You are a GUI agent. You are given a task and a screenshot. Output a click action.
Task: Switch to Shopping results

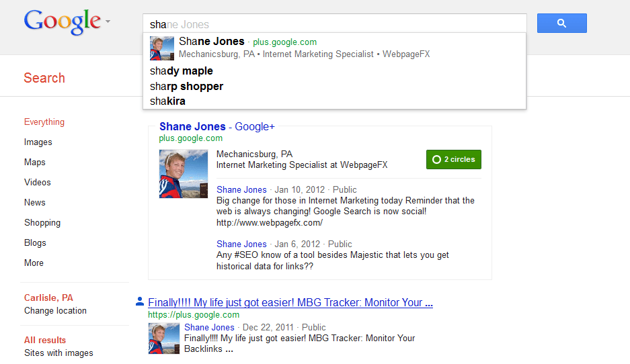[42, 223]
